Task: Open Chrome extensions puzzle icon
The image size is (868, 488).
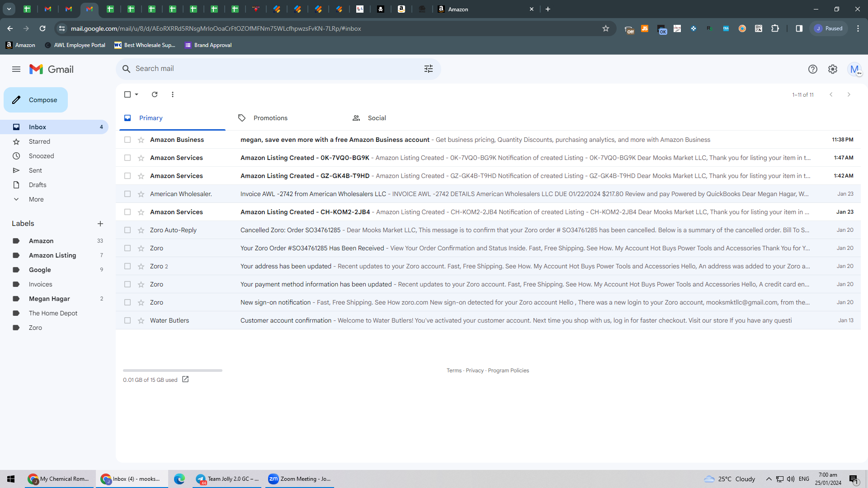Action: click(775, 28)
